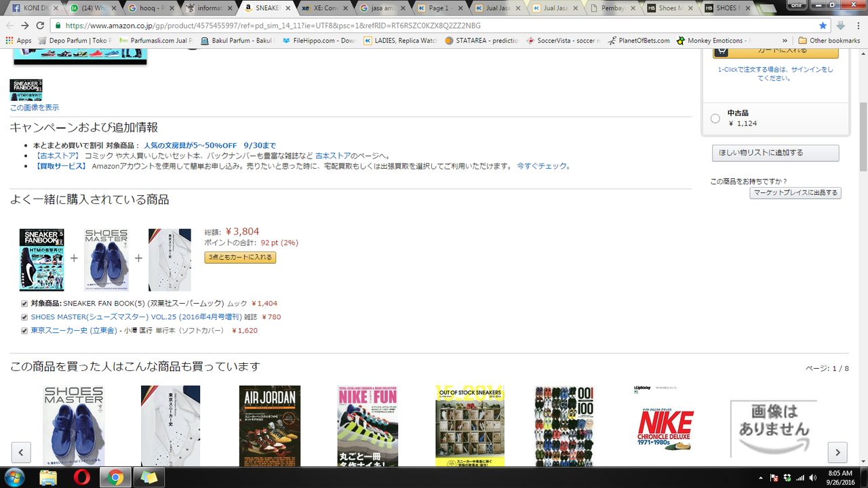Click the NIKE FUN magazine cover
Image resolution: width=868 pixels, height=488 pixels.
tap(368, 426)
